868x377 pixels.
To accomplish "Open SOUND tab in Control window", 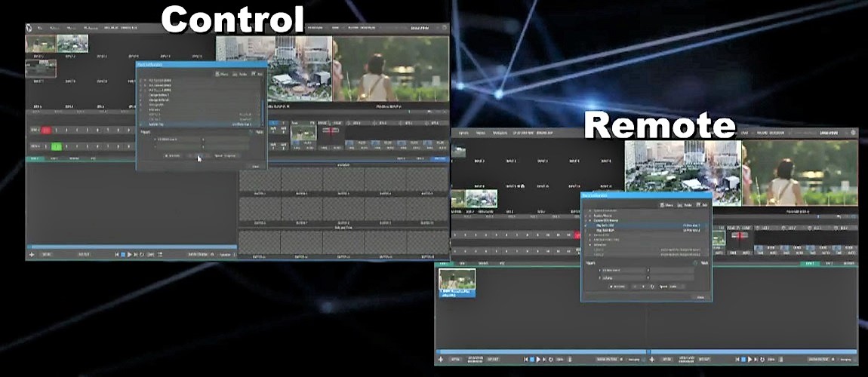I will (x=74, y=158).
